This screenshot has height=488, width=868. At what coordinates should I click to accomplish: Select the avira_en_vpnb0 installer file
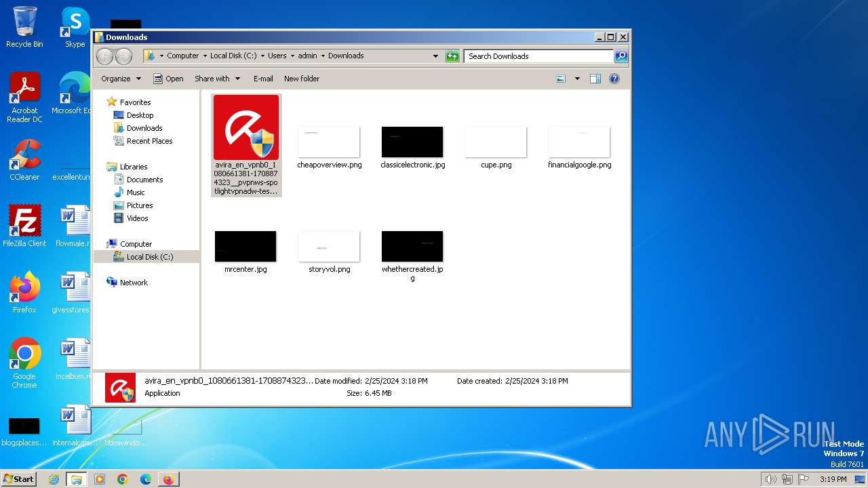click(246, 144)
